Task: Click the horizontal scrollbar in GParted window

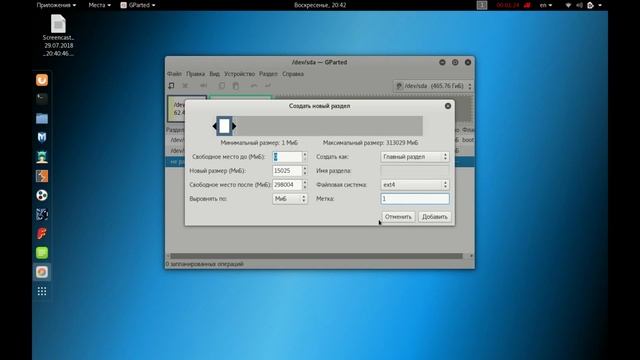Action: (316, 256)
